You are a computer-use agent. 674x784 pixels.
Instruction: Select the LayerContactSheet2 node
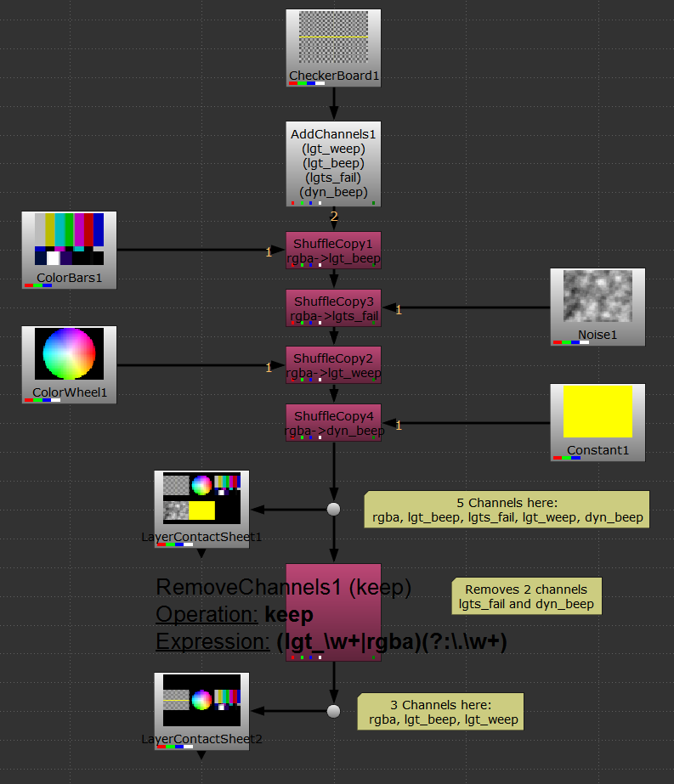(x=201, y=711)
